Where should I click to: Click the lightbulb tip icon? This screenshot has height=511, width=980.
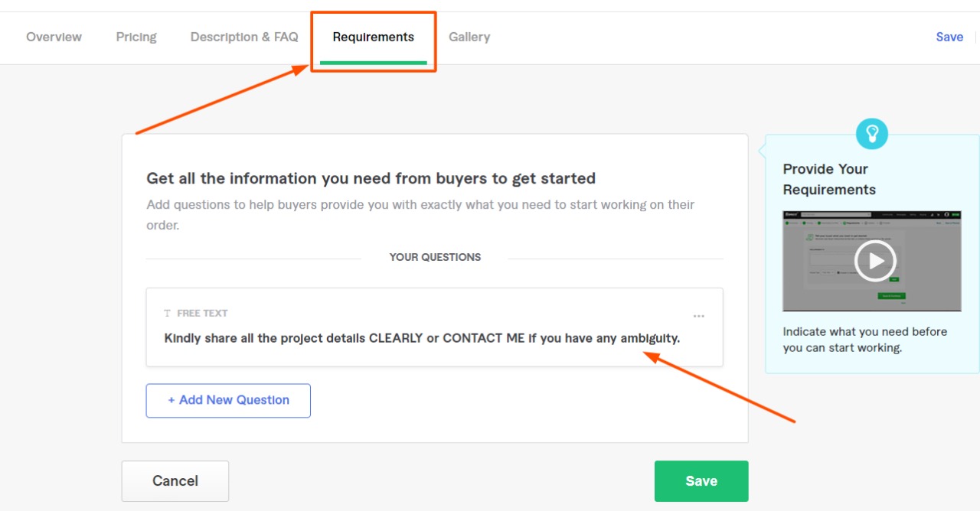[871, 134]
